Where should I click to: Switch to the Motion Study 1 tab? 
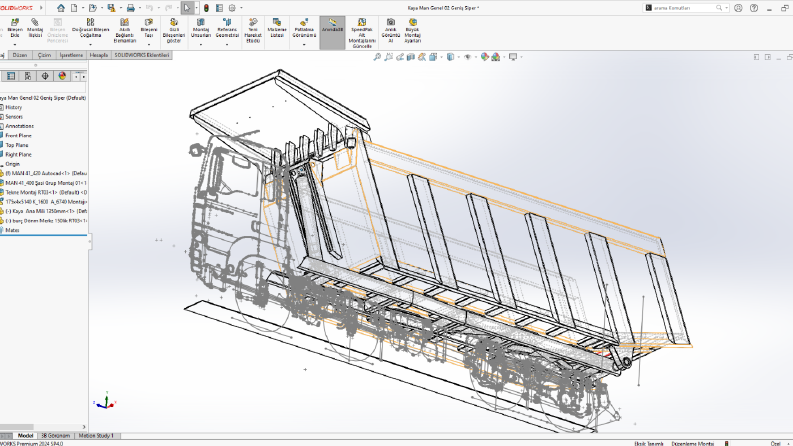96,435
